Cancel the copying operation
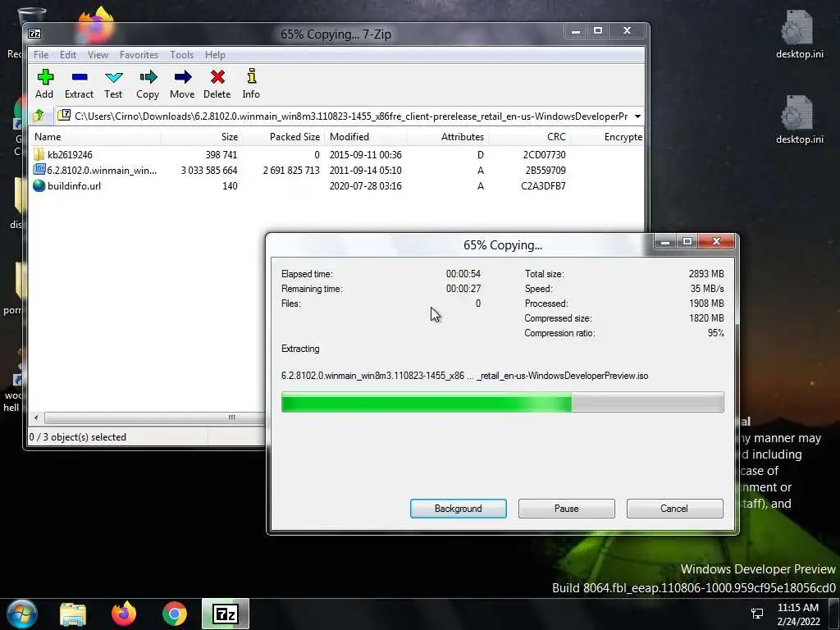Image resolution: width=840 pixels, height=630 pixels. [x=674, y=509]
